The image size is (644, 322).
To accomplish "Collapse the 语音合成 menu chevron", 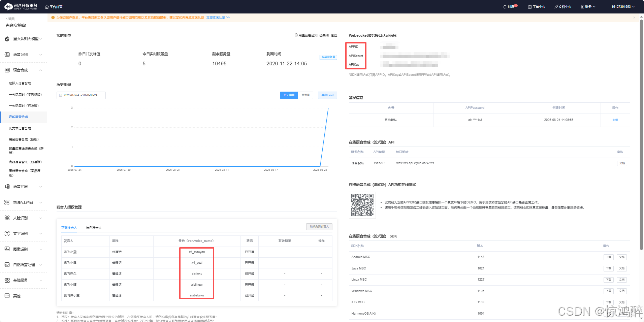I will pyautogui.click(x=41, y=70).
